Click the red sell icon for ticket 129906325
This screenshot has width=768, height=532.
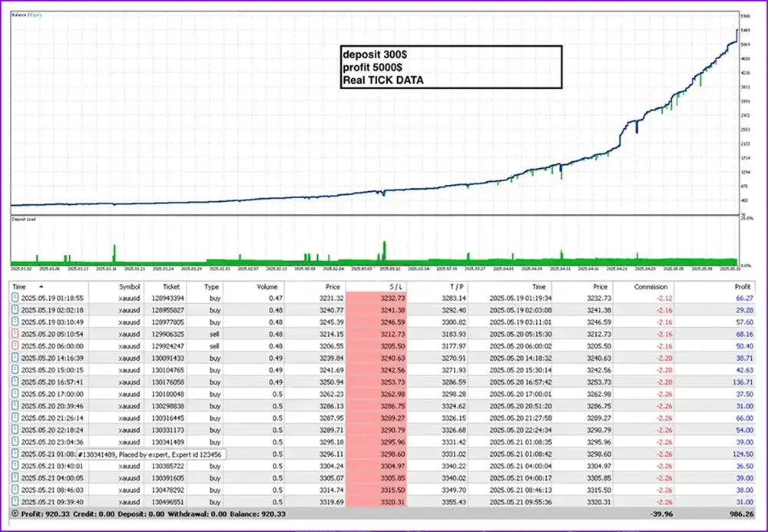pos(15,335)
